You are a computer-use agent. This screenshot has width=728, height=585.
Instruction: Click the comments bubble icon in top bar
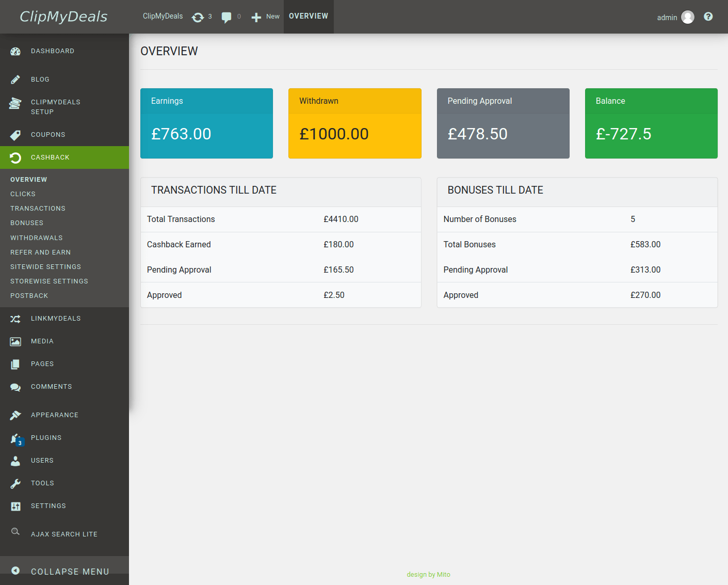click(x=227, y=17)
